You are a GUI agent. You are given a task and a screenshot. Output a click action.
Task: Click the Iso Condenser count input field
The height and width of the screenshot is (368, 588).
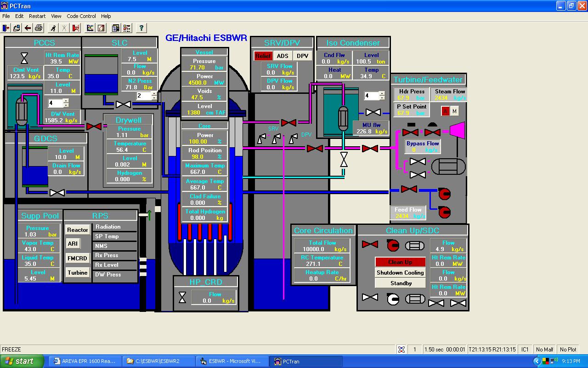tap(371, 96)
